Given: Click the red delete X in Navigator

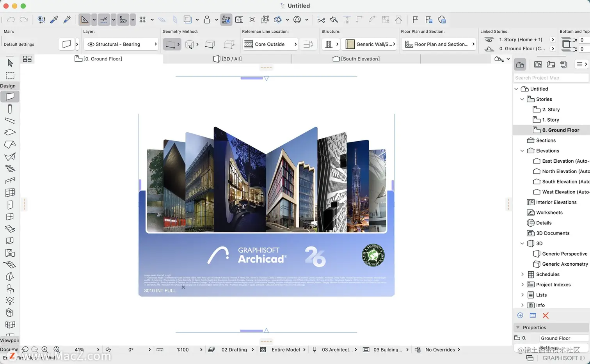Looking at the screenshot, I should (546, 315).
